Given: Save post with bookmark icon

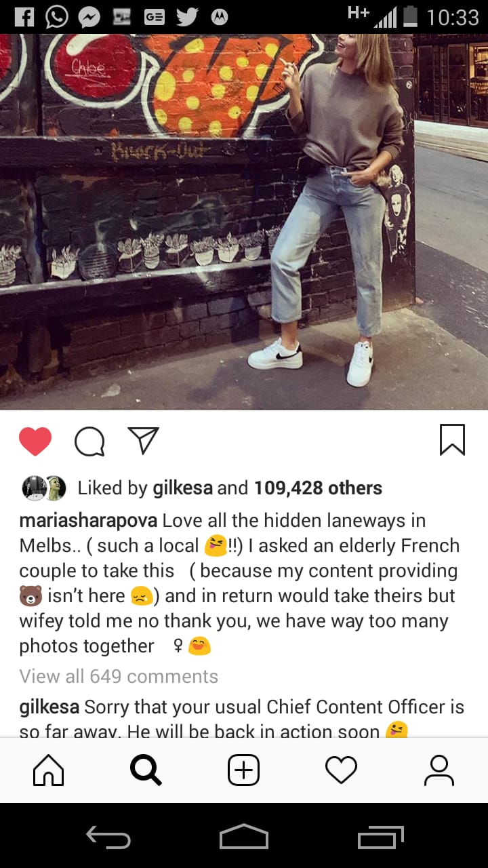Looking at the screenshot, I should [x=452, y=439].
